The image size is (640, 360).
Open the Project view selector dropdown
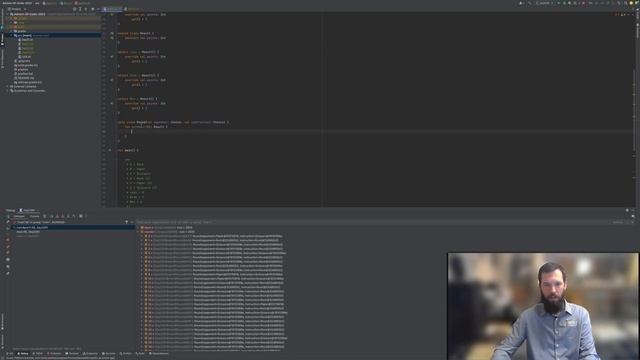[x=17, y=9]
